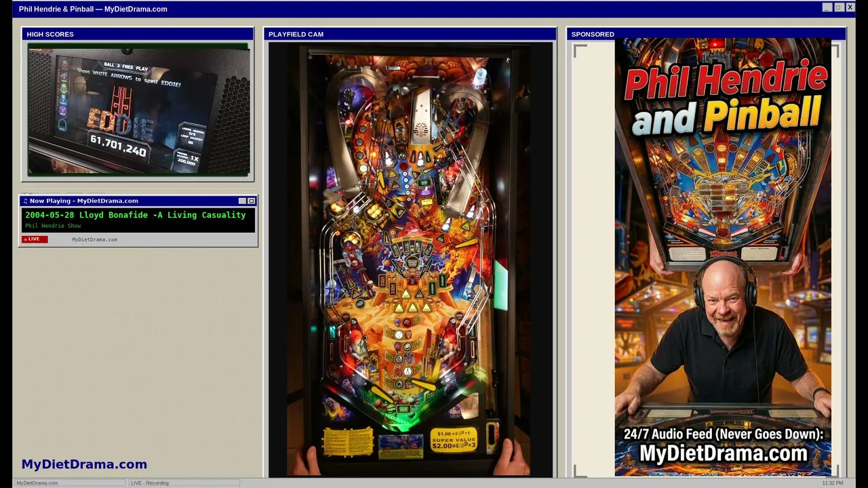Select the track title '2004-05-28 Lloyd Bonafide -A Living Casuality'
Viewport: 868px width, 488px height.
coord(136,215)
